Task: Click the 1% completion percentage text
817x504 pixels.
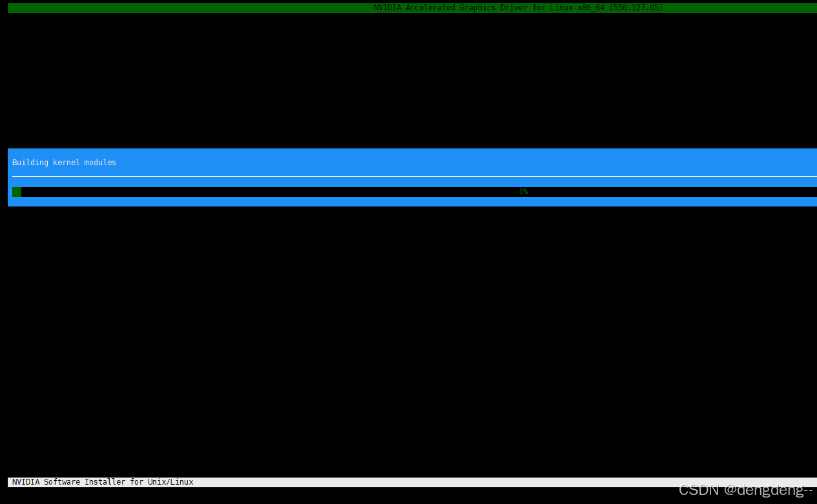Action: coord(523,192)
